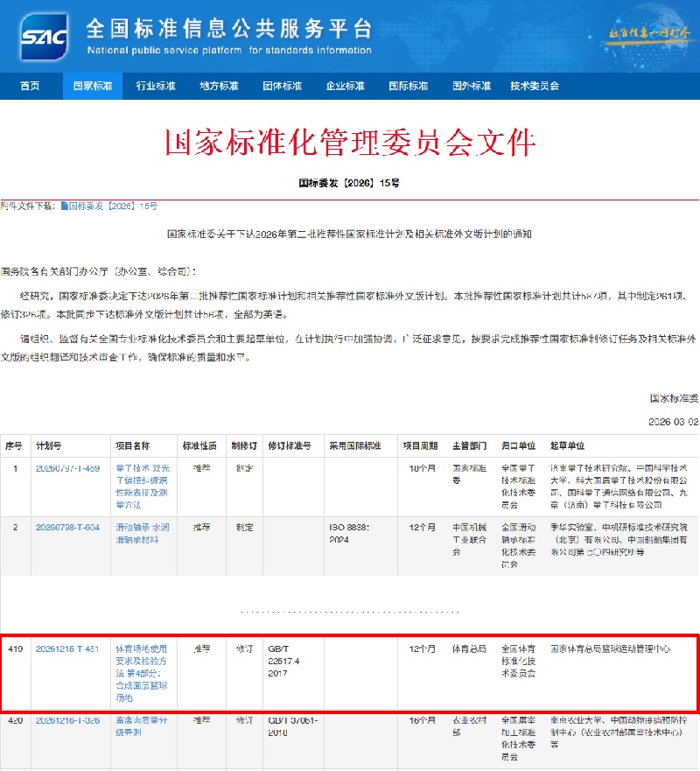
Task: Click the 标准性质 column header
Action: tap(199, 446)
